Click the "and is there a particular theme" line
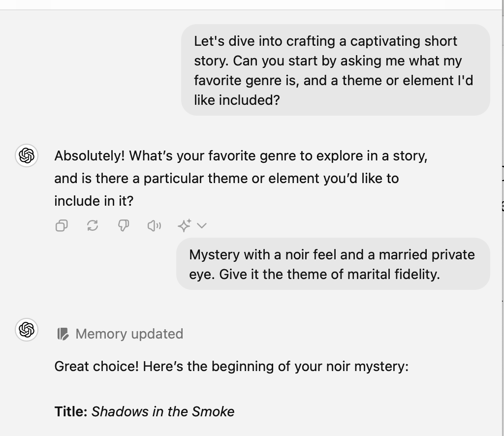This screenshot has width=504, height=436. tap(226, 178)
